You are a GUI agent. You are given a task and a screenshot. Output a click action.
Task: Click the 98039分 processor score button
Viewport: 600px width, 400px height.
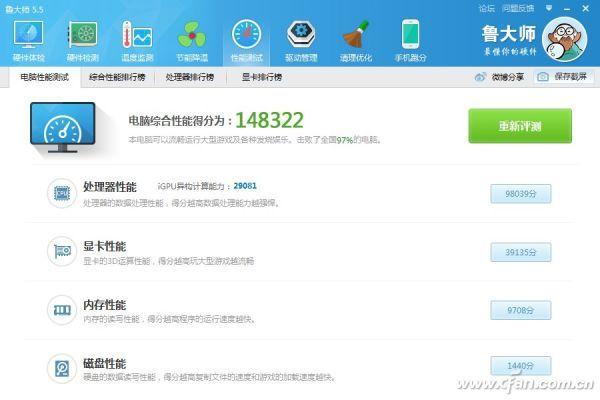[x=521, y=194]
